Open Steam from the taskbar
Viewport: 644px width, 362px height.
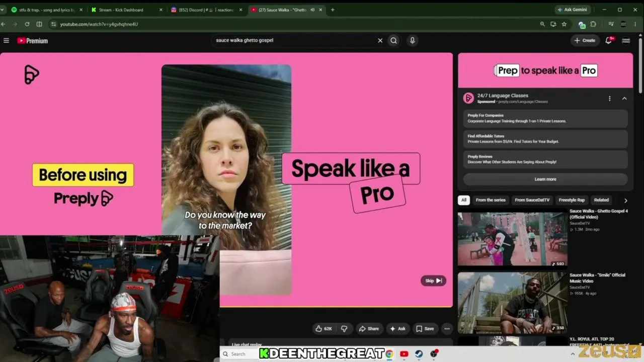point(419,354)
